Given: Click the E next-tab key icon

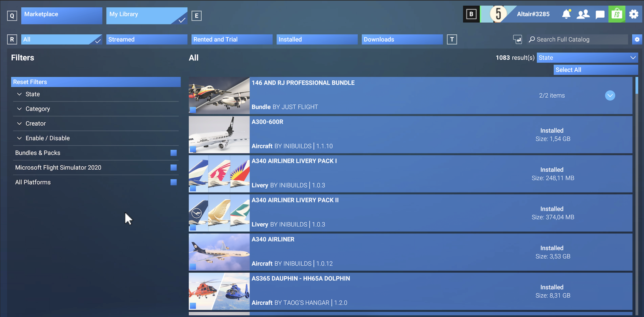Looking at the screenshot, I should [197, 16].
